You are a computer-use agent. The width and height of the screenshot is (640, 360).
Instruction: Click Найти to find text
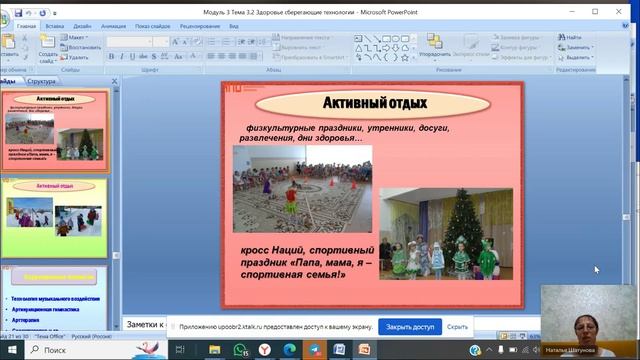[570, 37]
